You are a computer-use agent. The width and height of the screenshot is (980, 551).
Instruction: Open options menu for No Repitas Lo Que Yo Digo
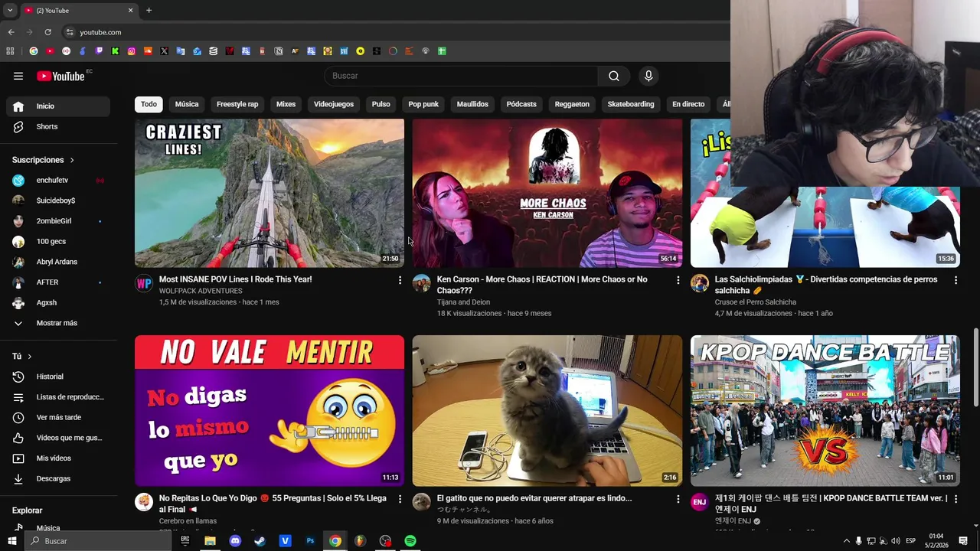point(400,499)
